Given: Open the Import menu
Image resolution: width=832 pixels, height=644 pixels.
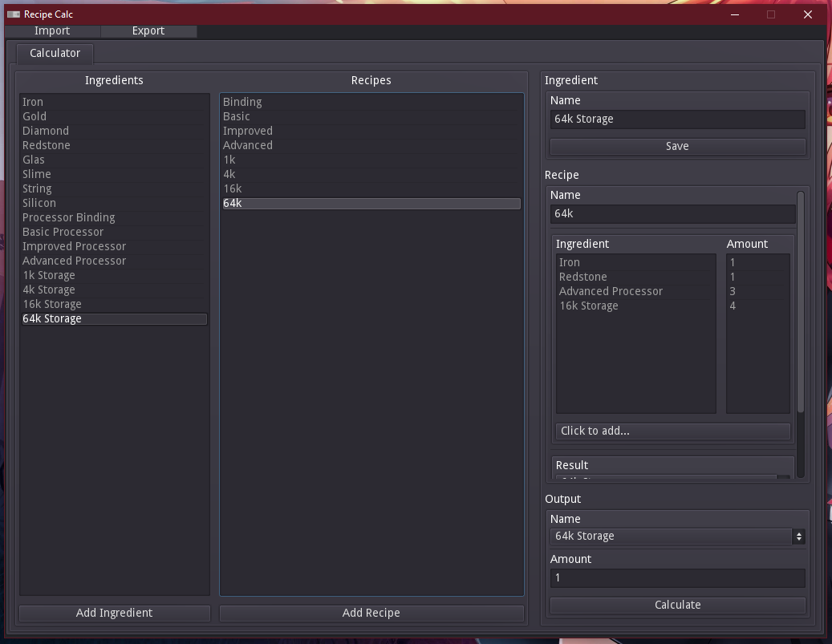Looking at the screenshot, I should point(52,30).
